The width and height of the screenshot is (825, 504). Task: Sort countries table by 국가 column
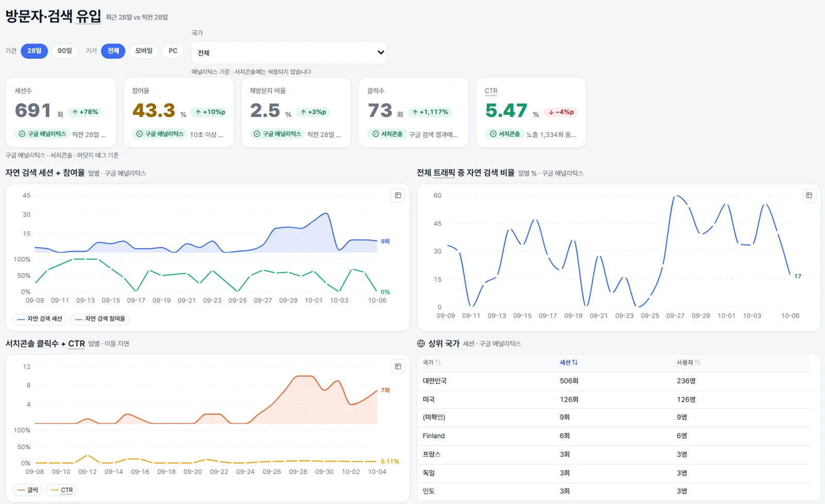432,362
